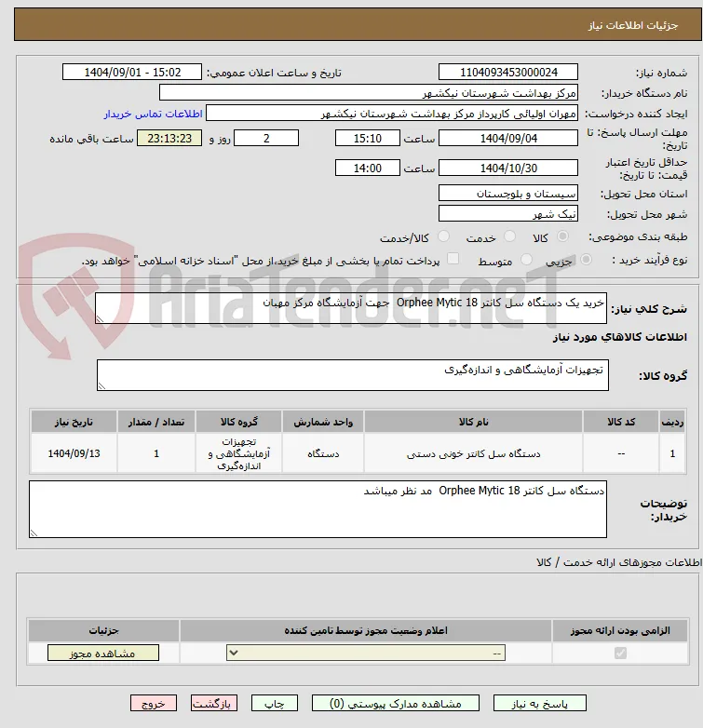The image size is (703, 728).
Task: Click the مشاهده مجوز button
Action: pyautogui.click(x=103, y=653)
